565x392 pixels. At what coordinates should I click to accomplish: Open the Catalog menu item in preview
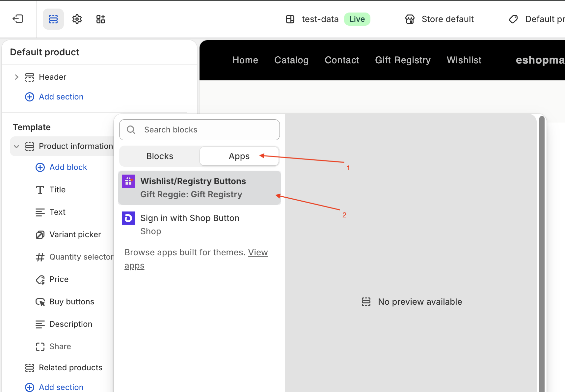point(291,60)
